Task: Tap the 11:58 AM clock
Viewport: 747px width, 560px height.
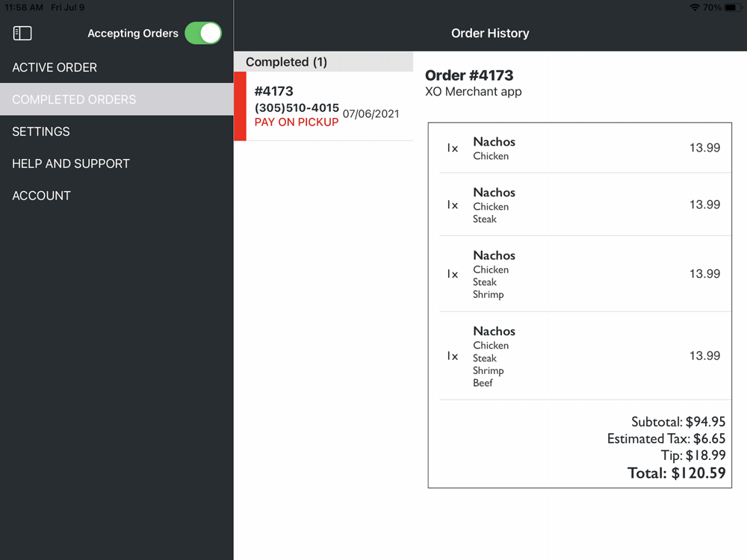Action: (24, 7)
